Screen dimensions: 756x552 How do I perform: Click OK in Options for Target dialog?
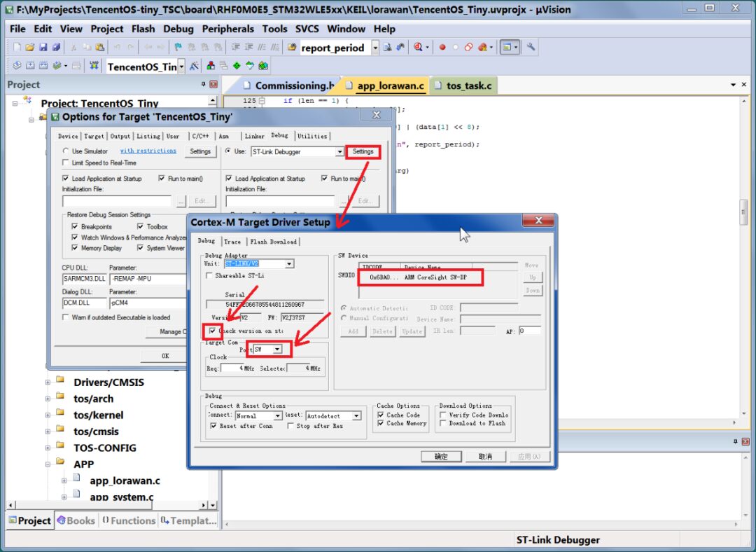[x=165, y=356]
